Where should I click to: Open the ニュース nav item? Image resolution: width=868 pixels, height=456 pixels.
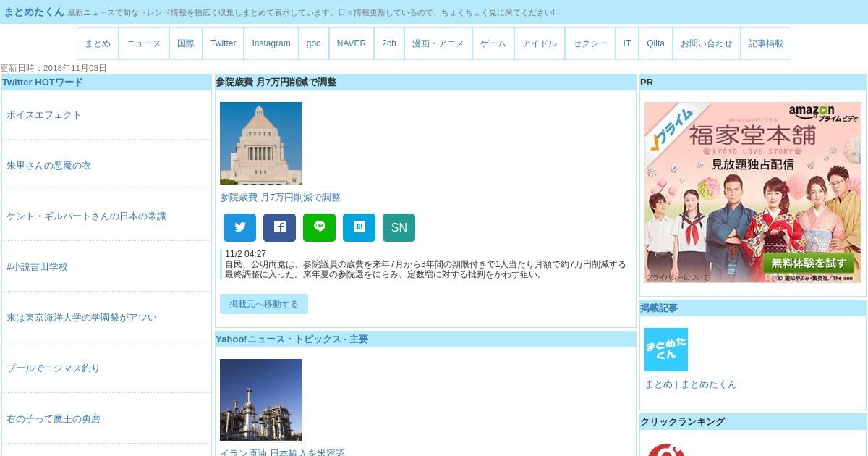click(x=144, y=43)
